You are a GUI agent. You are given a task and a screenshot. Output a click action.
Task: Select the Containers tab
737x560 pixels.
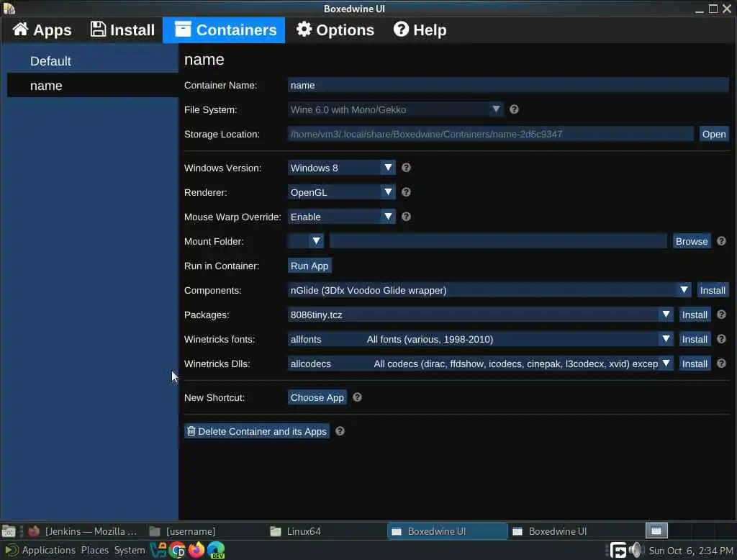point(225,30)
